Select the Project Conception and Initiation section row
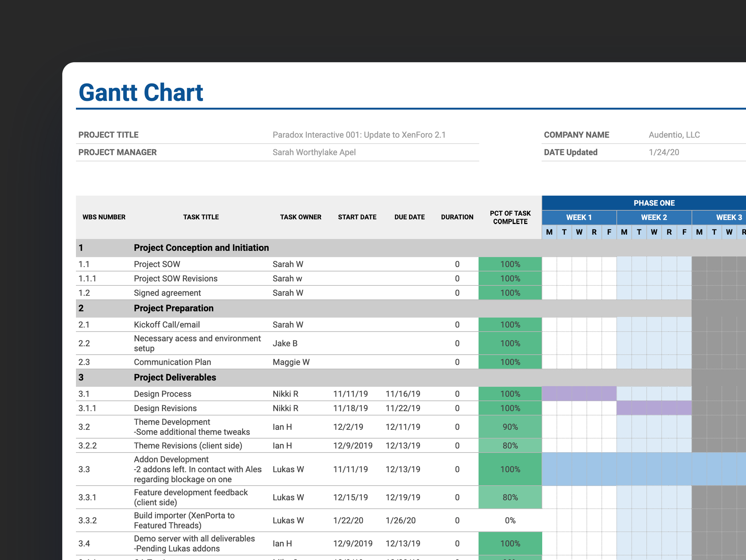This screenshot has height=560, width=746. pos(201,248)
